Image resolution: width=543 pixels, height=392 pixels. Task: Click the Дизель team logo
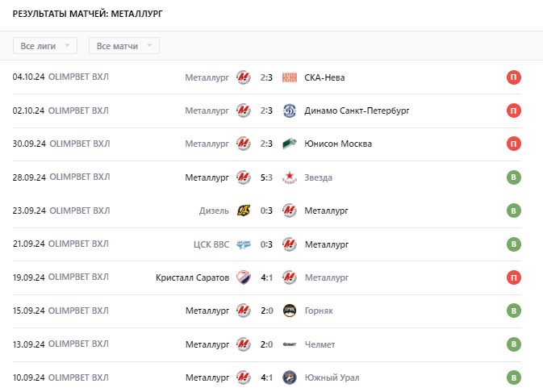pyautogui.click(x=244, y=211)
